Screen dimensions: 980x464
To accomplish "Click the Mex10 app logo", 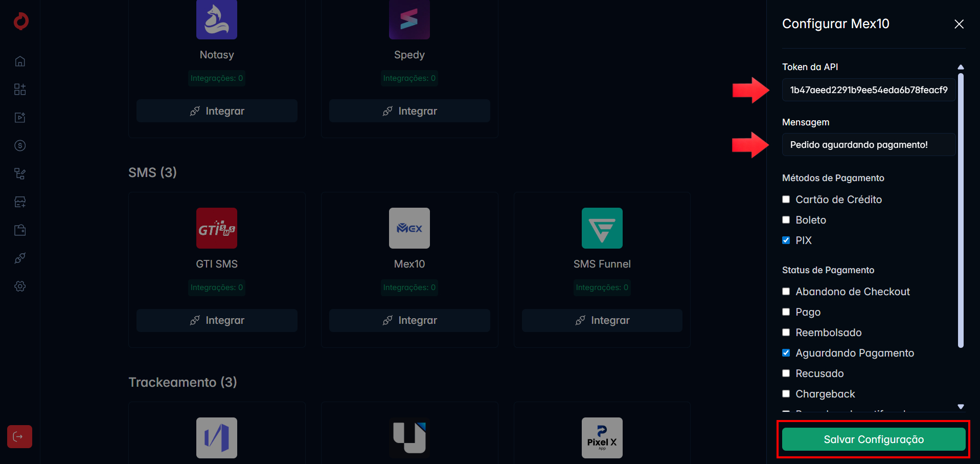I will pos(409,228).
